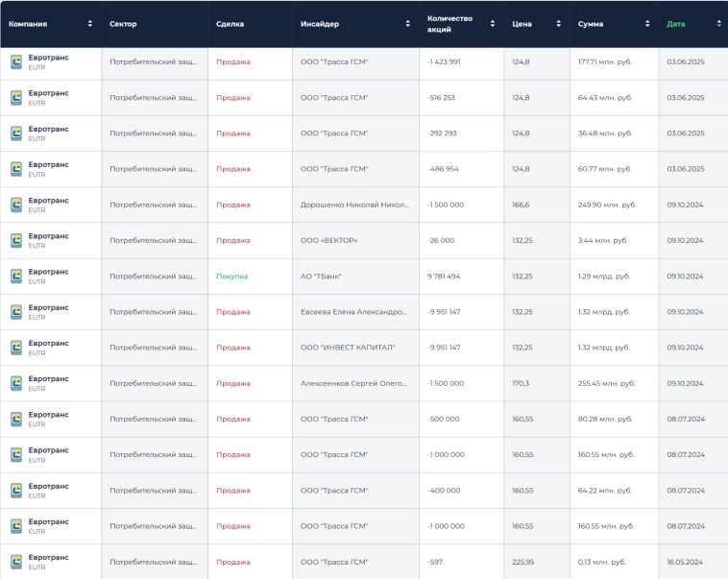Sort by Инсайдер using header arrows
Screen dimensions: 728x579
click(408, 24)
